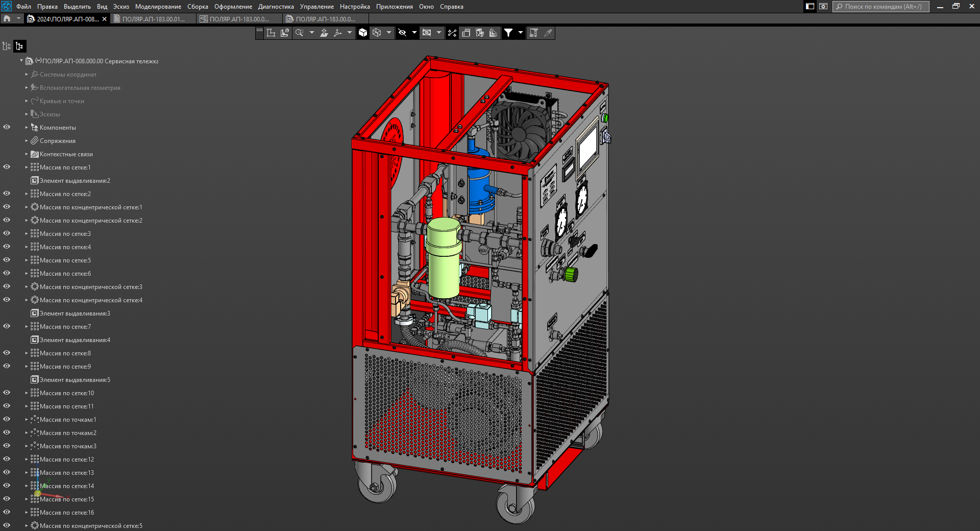Click the hide objects crossed-eye icon
Viewport: 980px width, 531px height.
point(402,33)
